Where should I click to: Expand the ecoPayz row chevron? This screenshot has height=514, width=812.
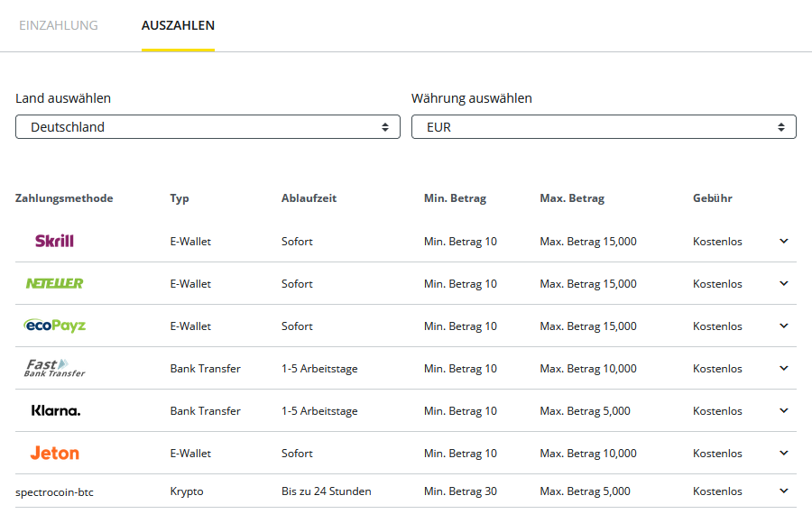pyautogui.click(x=784, y=326)
